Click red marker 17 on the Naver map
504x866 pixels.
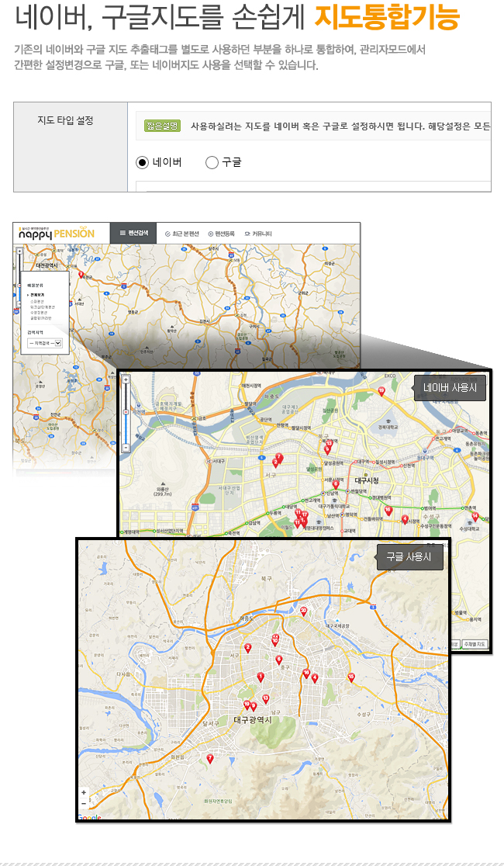point(305,516)
